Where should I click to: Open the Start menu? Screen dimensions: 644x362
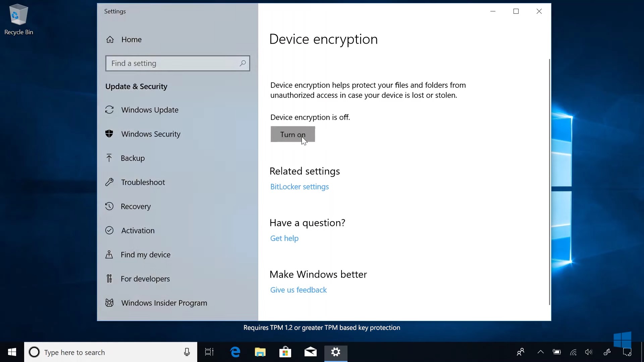12,352
